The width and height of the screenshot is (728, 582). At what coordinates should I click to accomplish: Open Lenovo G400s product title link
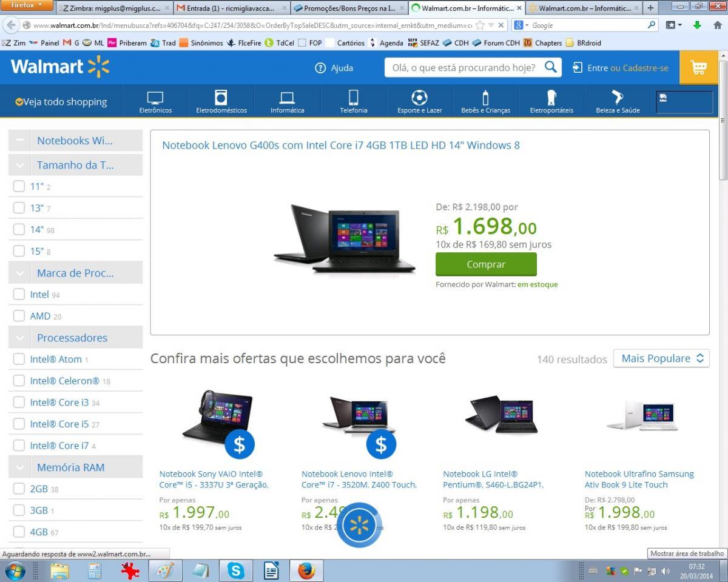(341, 145)
